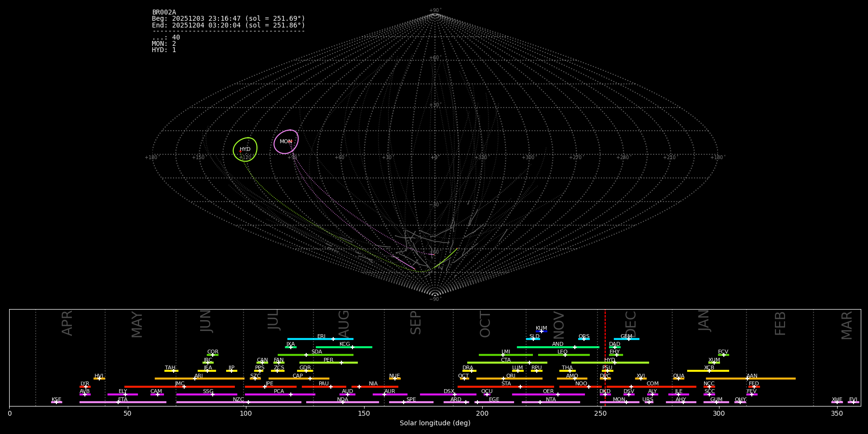Screen dimensions: 868x434
Task: Click the AUG month label
Action: point(344,323)
